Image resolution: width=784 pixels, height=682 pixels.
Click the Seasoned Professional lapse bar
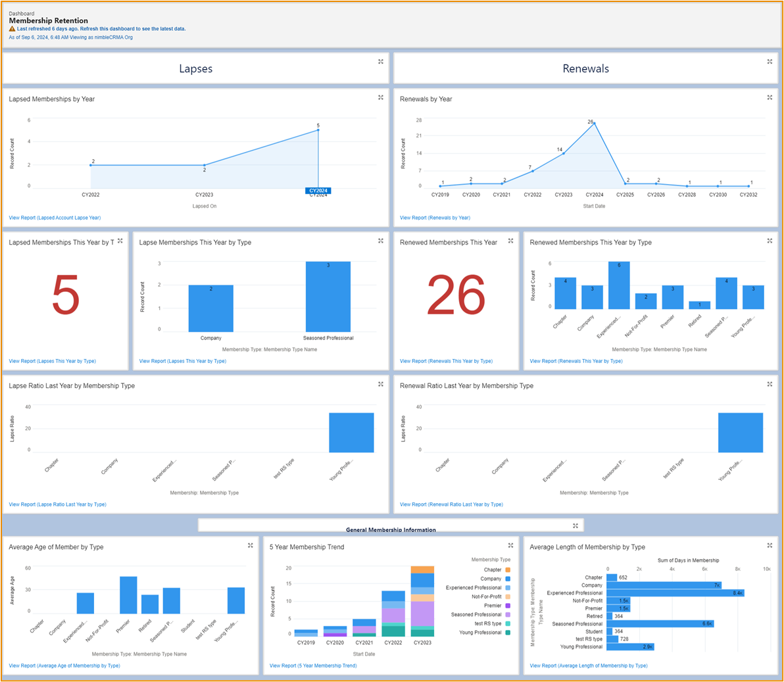click(328, 297)
